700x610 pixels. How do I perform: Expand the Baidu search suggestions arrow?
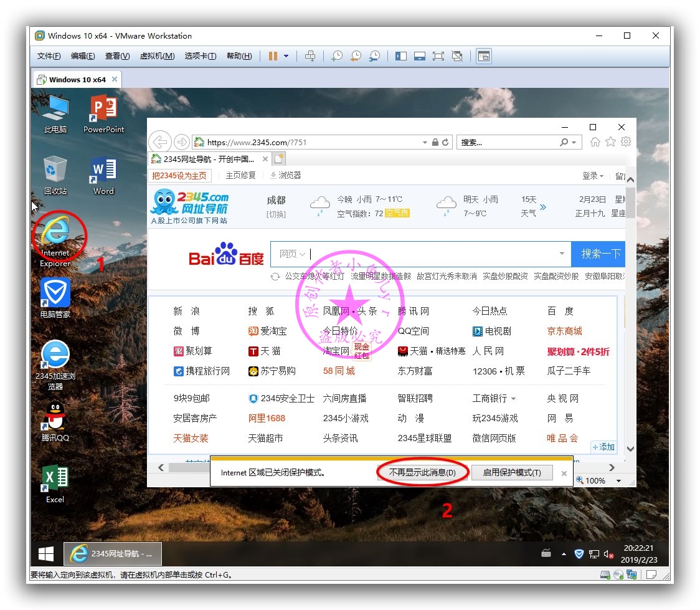pos(562,254)
